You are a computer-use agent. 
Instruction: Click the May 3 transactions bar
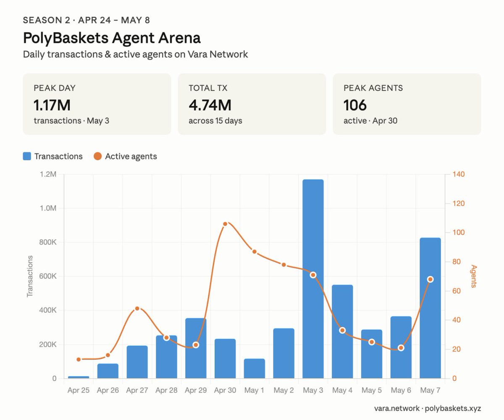point(313,279)
